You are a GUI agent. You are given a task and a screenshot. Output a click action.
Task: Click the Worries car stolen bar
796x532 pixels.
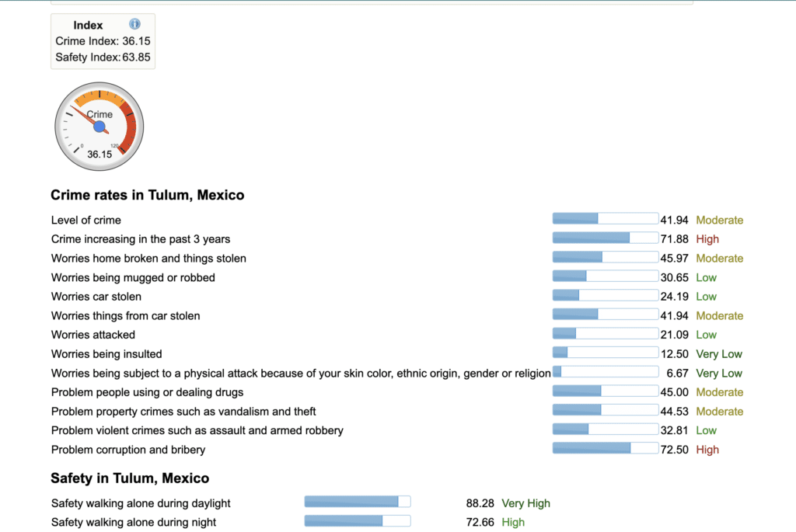click(x=606, y=295)
